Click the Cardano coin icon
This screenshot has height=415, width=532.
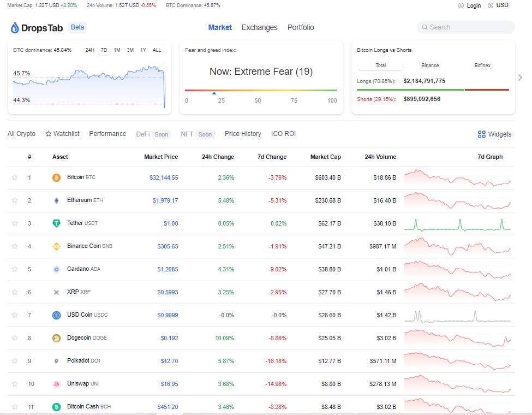pyautogui.click(x=56, y=269)
